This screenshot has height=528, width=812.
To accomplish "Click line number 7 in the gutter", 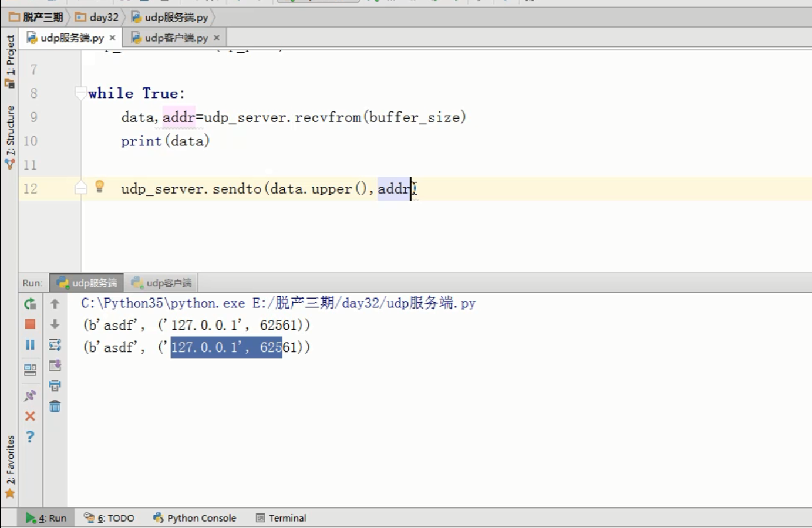I will click(33, 69).
